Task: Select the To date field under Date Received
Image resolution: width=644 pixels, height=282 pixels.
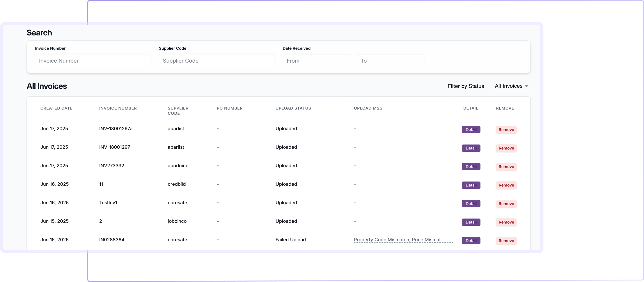Action: [390, 60]
